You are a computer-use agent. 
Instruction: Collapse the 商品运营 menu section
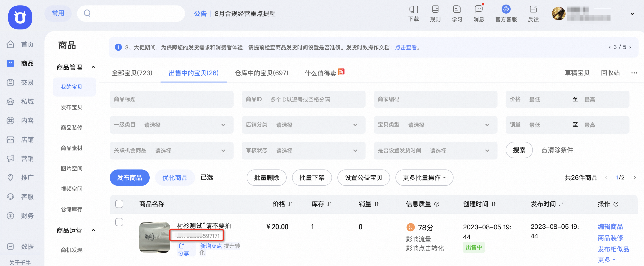[93, 230]
